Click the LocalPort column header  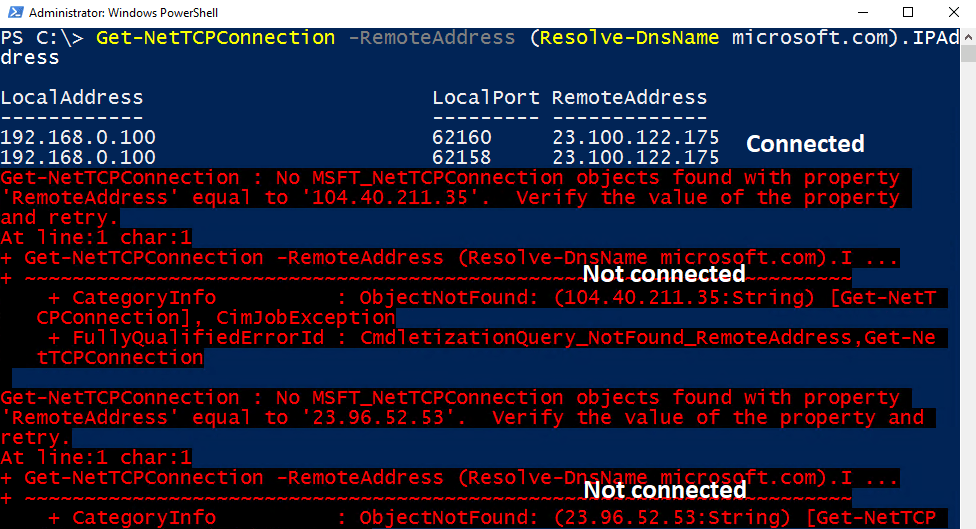coord(486,98)
